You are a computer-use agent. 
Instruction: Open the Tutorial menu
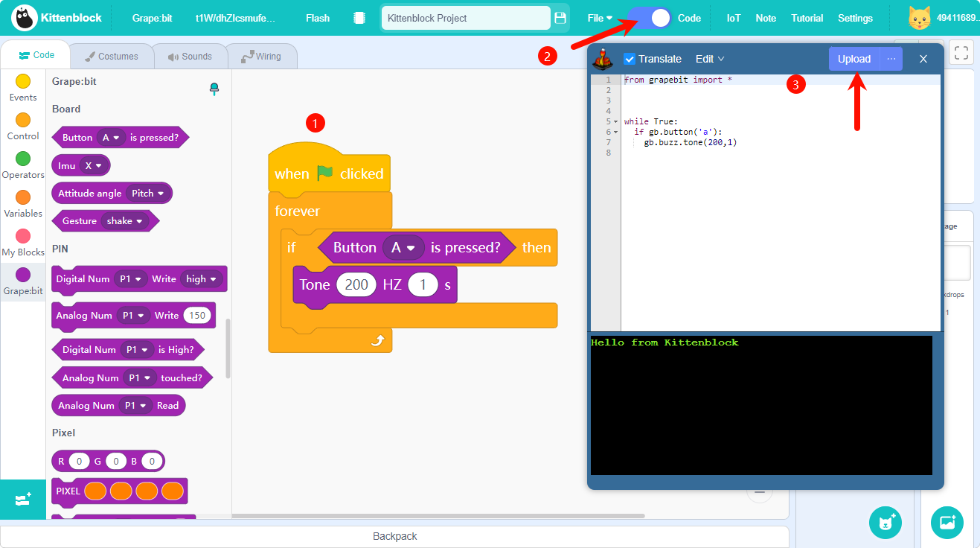pyautogui.click(x=807, y=18)
